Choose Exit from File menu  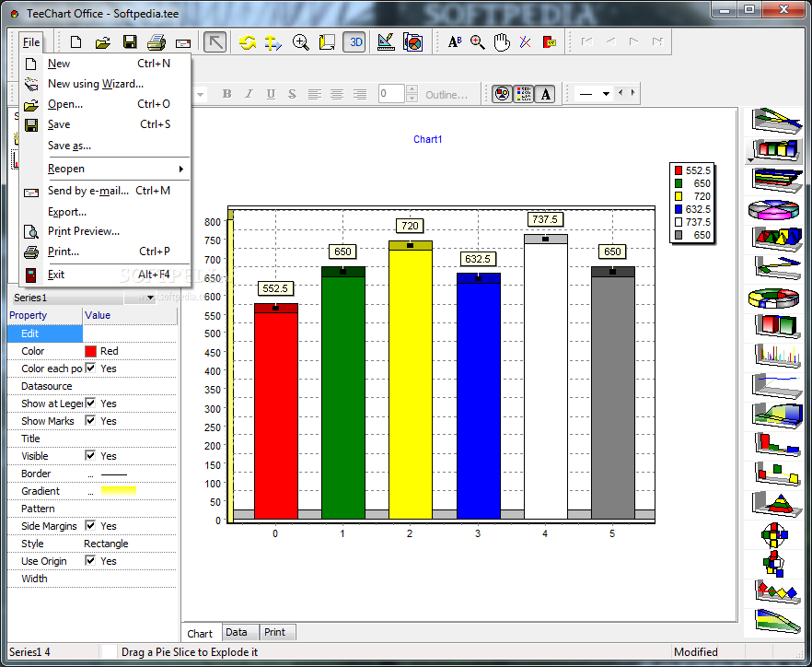click(x=106, y=275)
